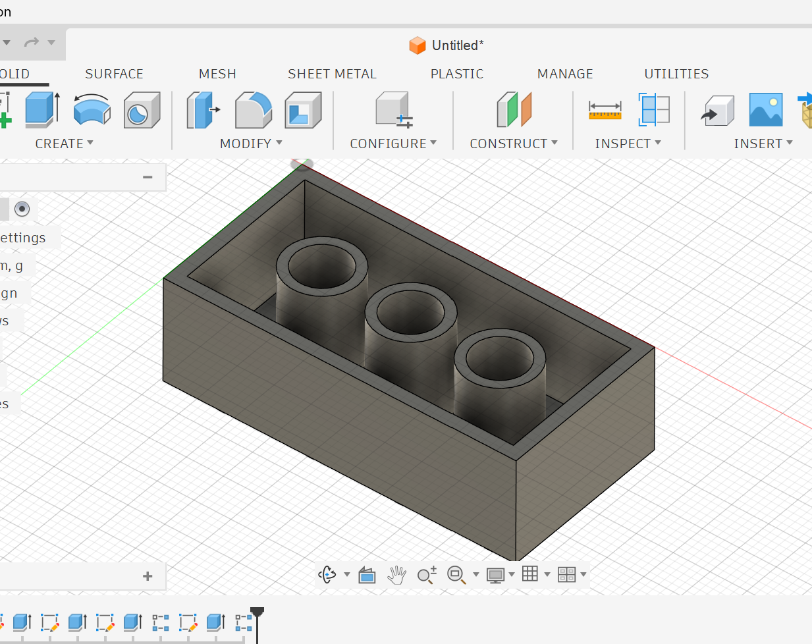The image size is (812, 644).
Task: Open the Display Settings dropdown arrow
Action: pos(512,575)
